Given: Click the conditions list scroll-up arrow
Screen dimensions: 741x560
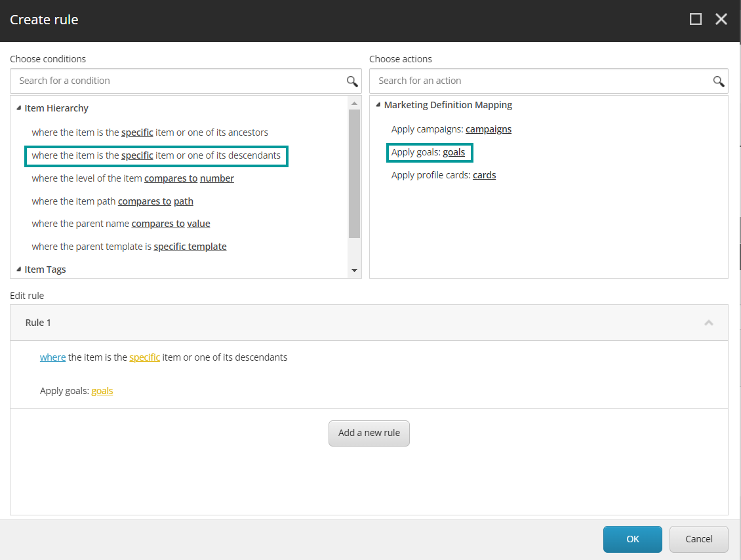Looking at the screenshot, I should (x=354, y=103).
